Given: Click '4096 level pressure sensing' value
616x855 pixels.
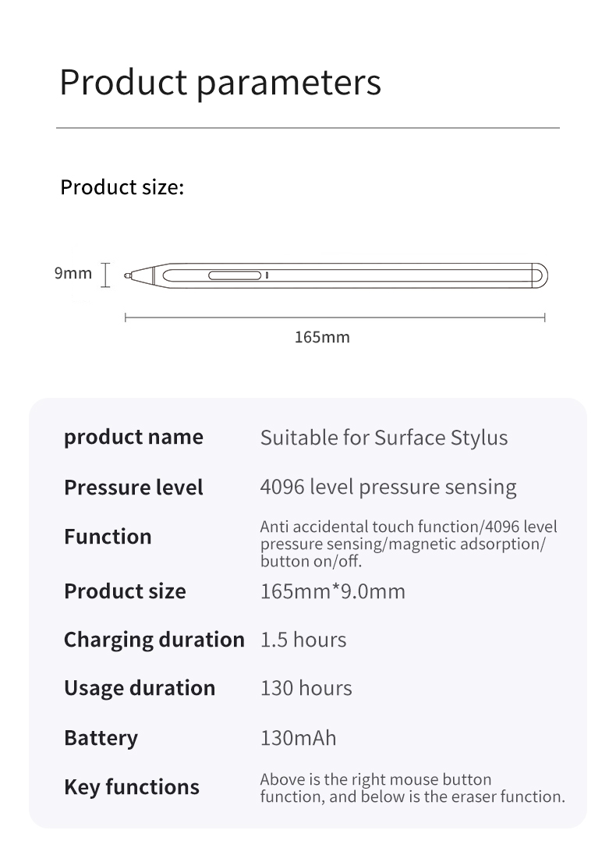Looking at the screenshot, I should tap(388, 487).
